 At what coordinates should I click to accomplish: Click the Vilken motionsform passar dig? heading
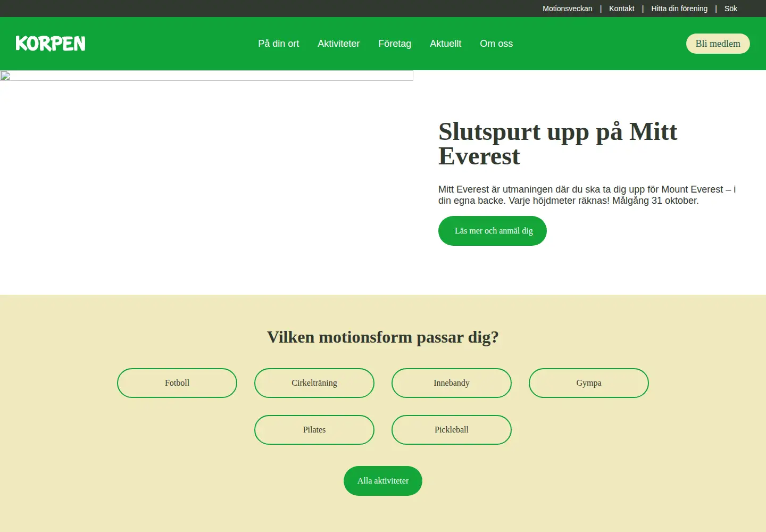click(x=383, y=337)
